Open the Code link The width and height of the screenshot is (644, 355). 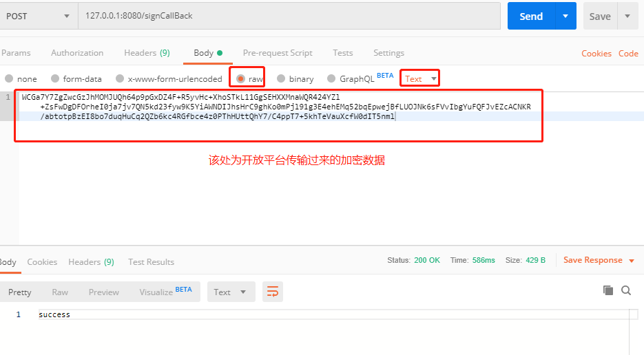pyautogui.click(x=628, y=54)
